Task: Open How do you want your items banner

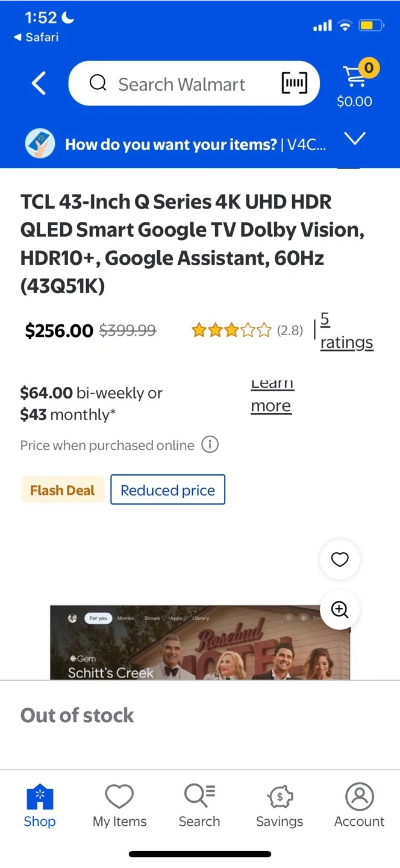Action: pos(195,145)
